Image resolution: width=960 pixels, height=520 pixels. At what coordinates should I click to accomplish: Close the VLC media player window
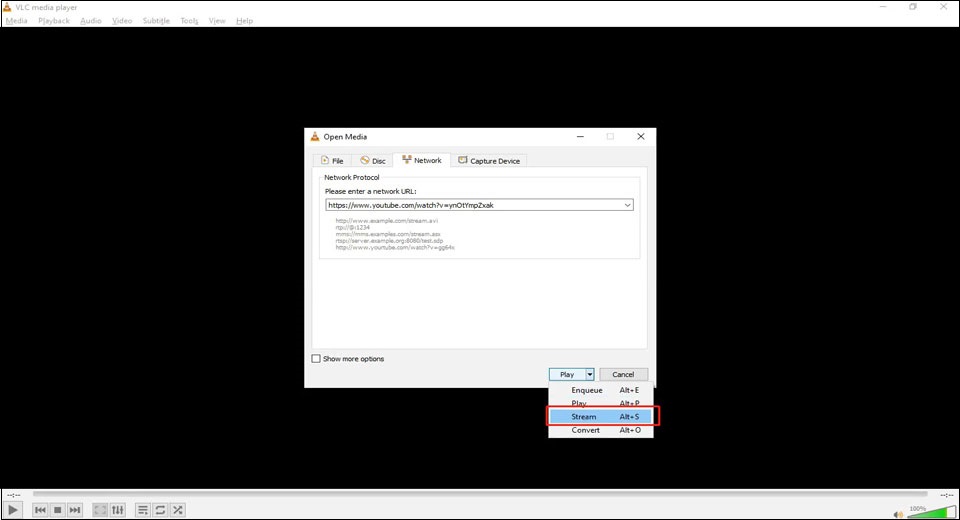point(943,7)
